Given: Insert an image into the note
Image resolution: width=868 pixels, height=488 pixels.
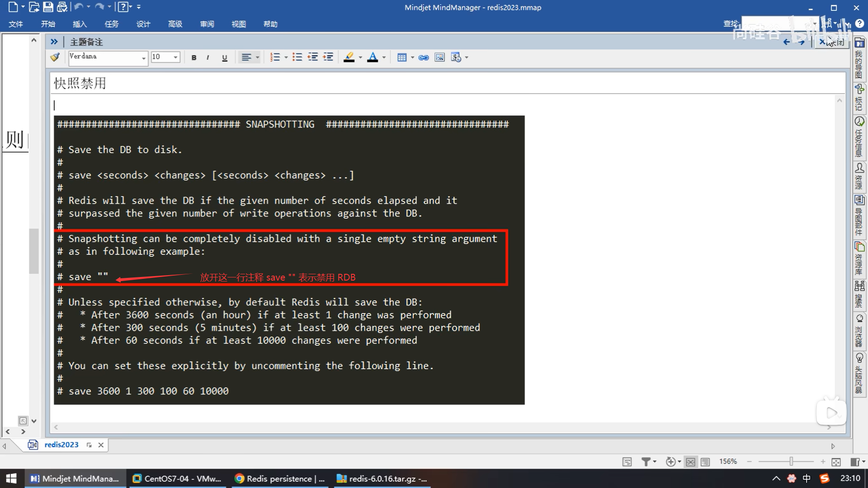Looking at the screenshot, I should pyautogui.click(x=439, y=57).
